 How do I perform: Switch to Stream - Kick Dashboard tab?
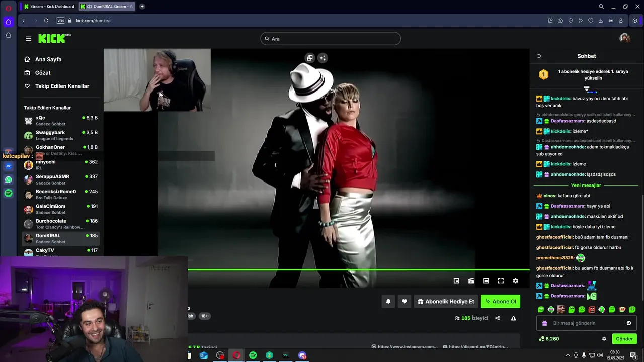click(x=48, y=7)
